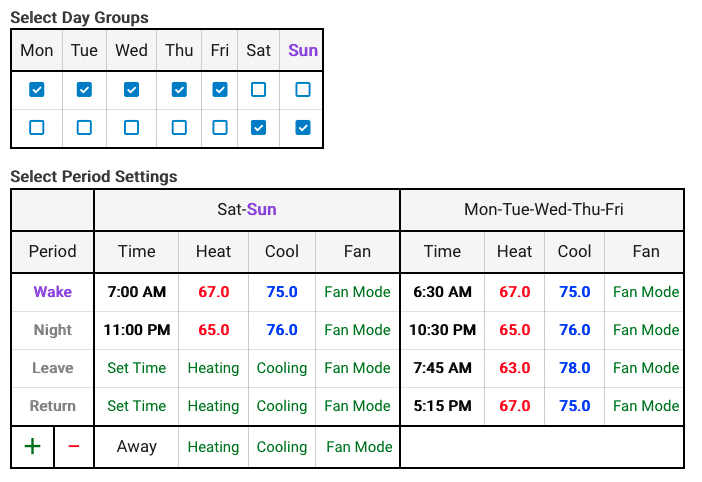Open Fan Mode for Sat-Sun Night
This screenshot has height=482, width=702.
(x=357, y=330)
